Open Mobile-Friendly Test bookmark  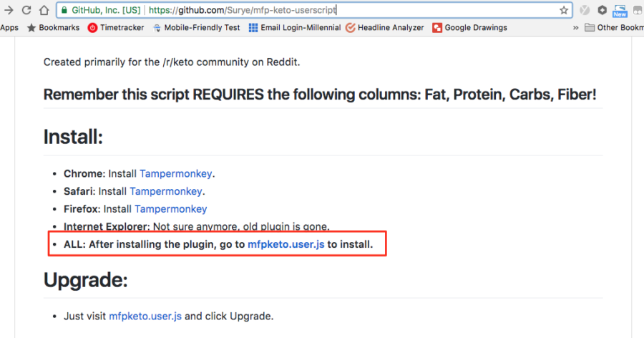click(196, 27)
